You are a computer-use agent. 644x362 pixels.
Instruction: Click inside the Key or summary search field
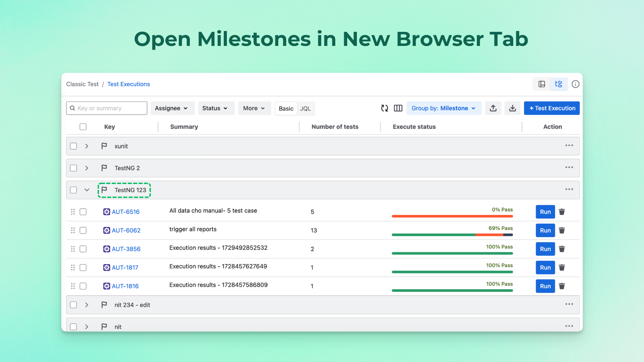[x=106, y=108]
